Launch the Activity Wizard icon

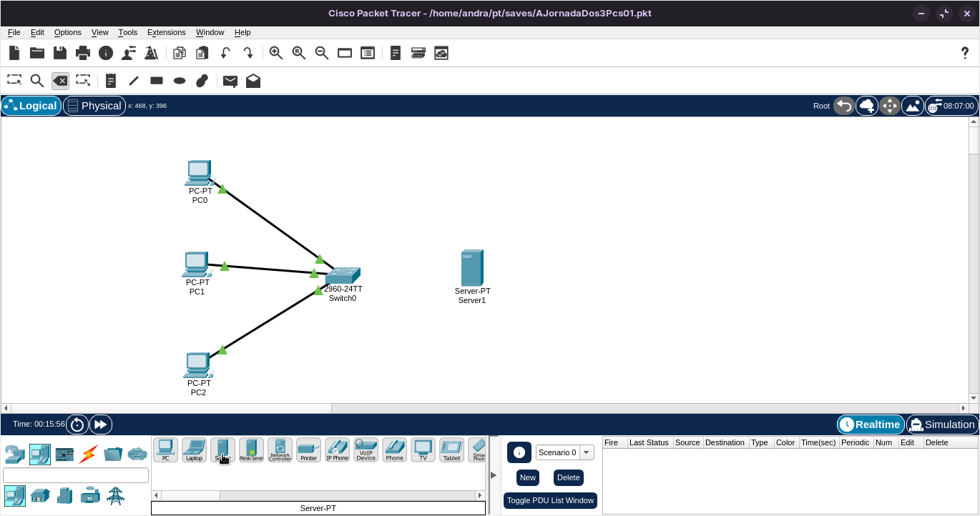coord(129,53)
